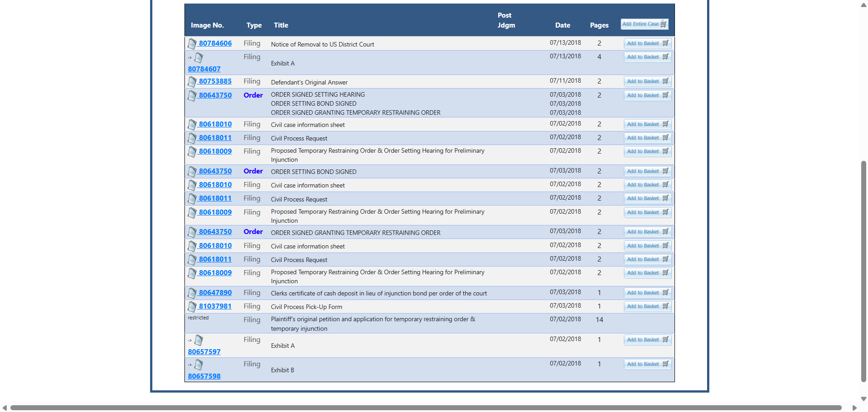Viewport: 868px width, 412px height.
Task: Open image link 80784607
Action: coord(204,69)
